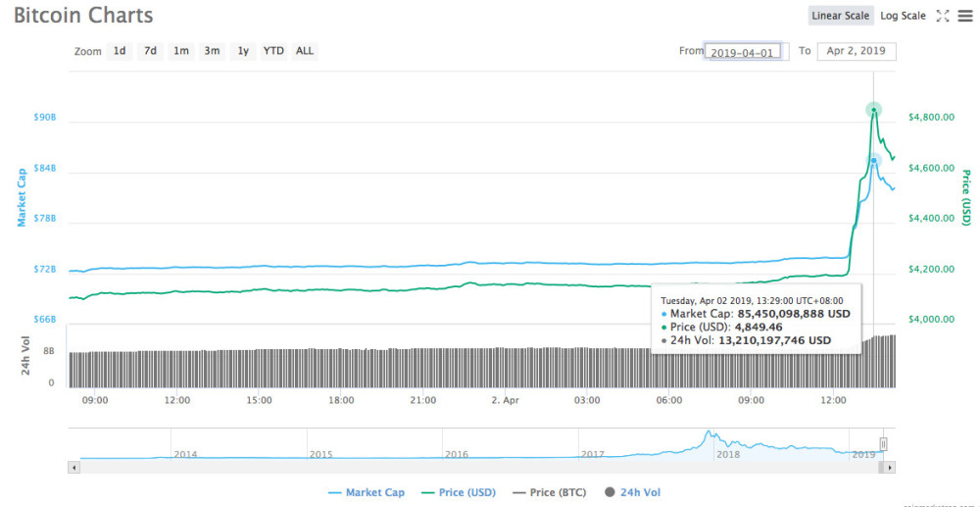Click the 2018 navigator year label
Screen dimensions: 980x507
click(x=729, y=454)
